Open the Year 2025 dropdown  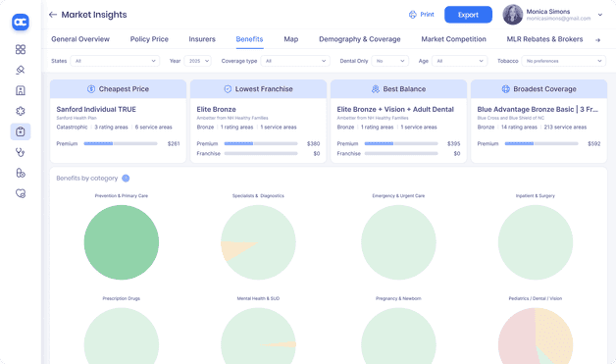coord(197,61)
